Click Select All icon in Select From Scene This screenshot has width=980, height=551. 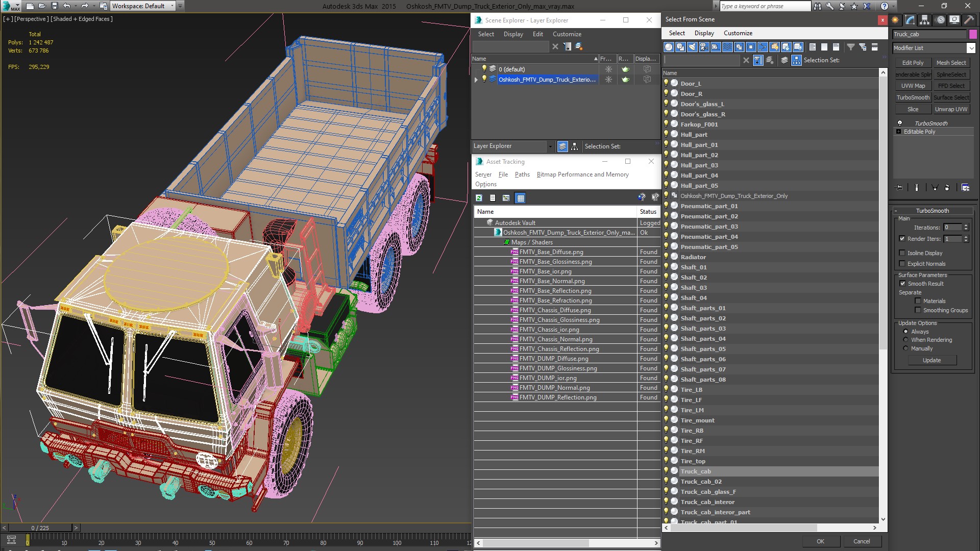point(813,47)
